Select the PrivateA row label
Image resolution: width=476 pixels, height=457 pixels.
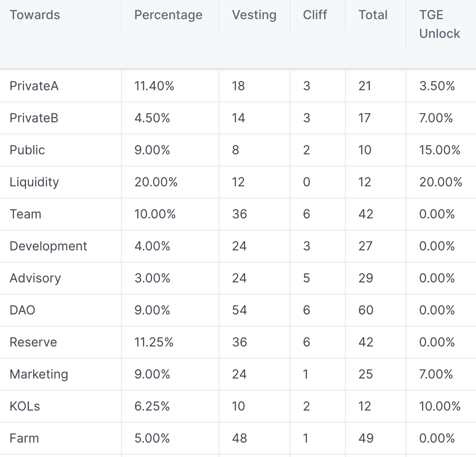tap(34, 86)
